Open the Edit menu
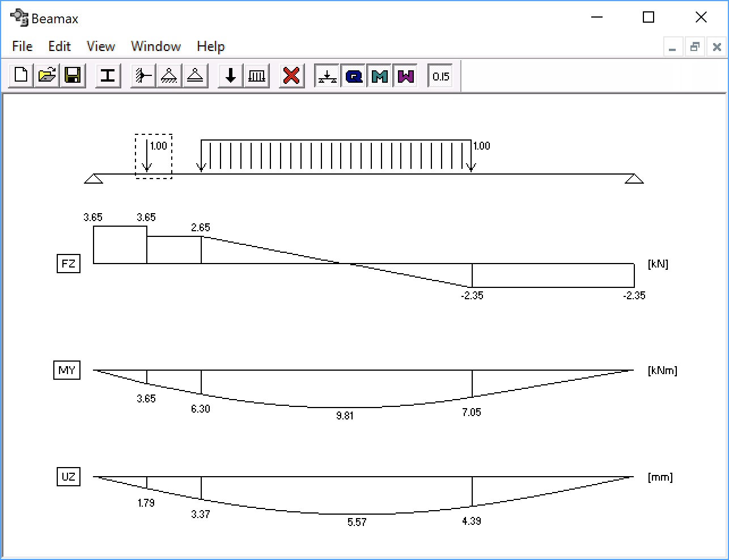Screen dimensions: 729x560 click(59, 46)
